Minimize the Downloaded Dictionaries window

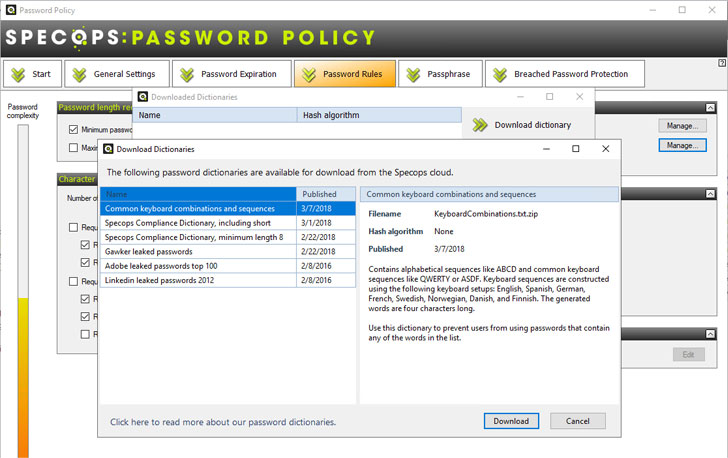click(520, 97)
